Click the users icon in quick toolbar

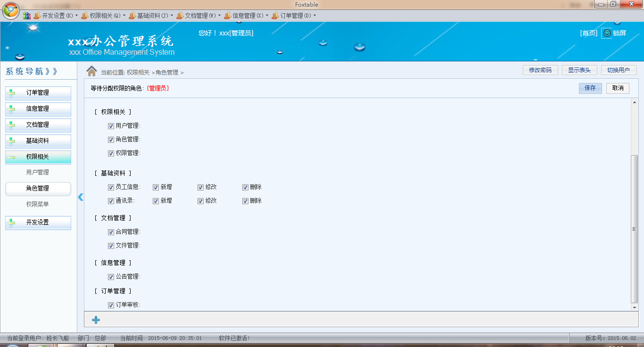click(x=27, y=16)
